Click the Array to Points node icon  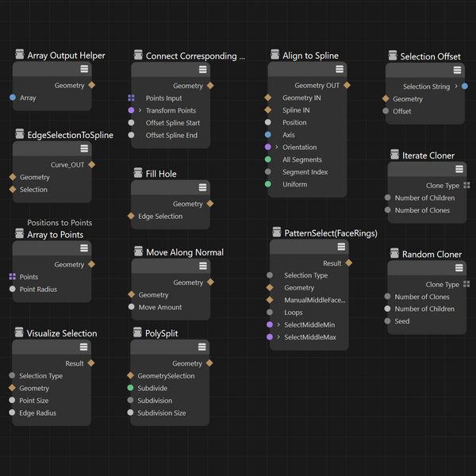[20, 233]
